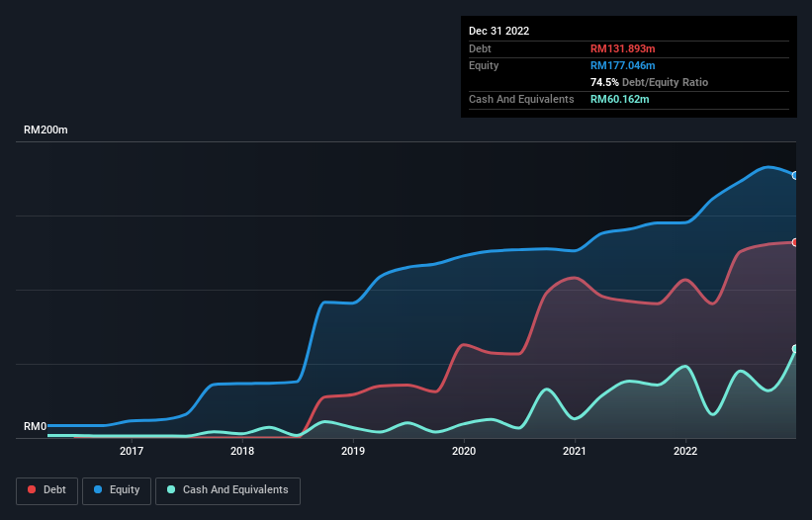Toggle the Cash And Equivalents legend button
This screenshot has height=520, width=812.
pos(227,490)
